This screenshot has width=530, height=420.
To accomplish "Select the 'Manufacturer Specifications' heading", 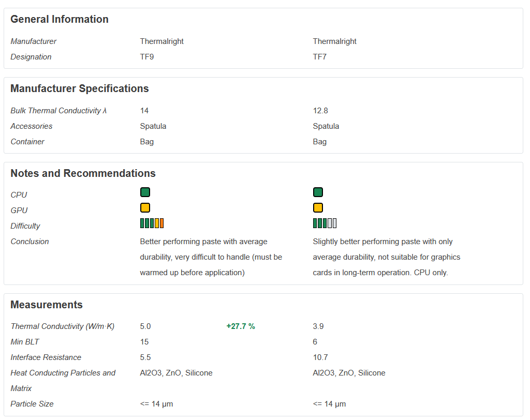I will click(79, 88).
